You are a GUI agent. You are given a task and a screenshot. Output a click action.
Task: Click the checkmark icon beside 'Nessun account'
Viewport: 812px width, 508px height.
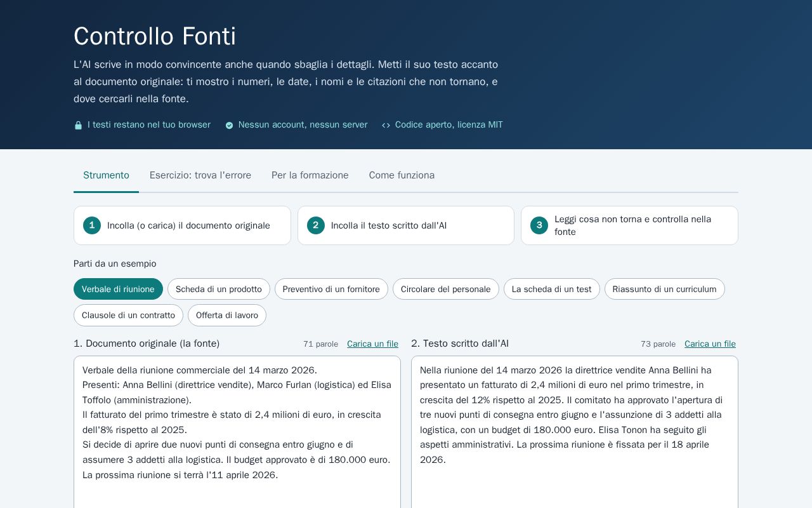tap(229, 125)
